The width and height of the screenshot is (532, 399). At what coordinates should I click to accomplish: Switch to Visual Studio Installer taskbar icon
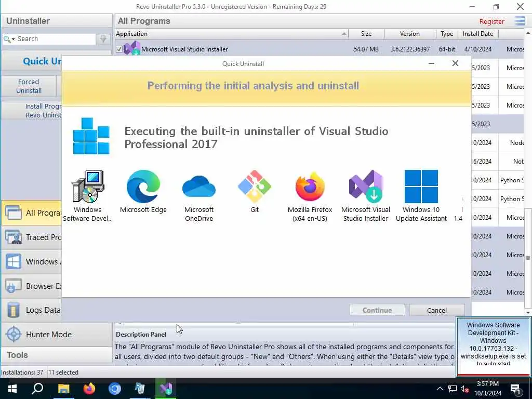point(166,389)
